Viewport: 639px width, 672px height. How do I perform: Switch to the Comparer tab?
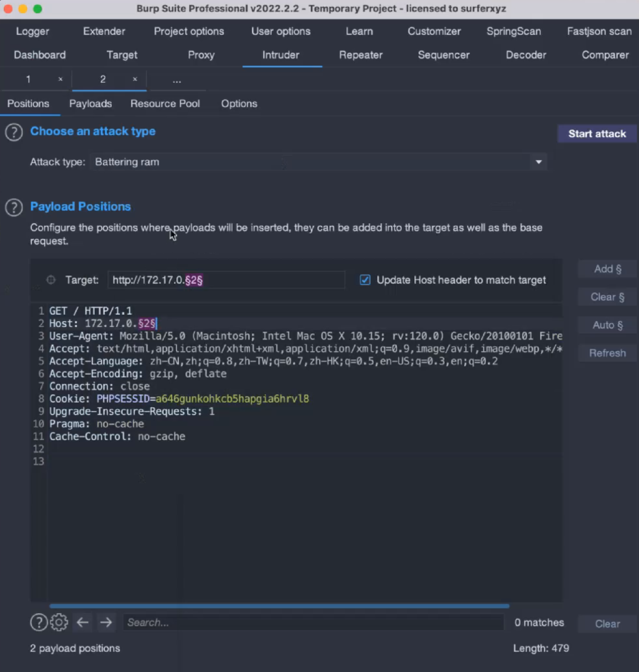click(605, 55)
